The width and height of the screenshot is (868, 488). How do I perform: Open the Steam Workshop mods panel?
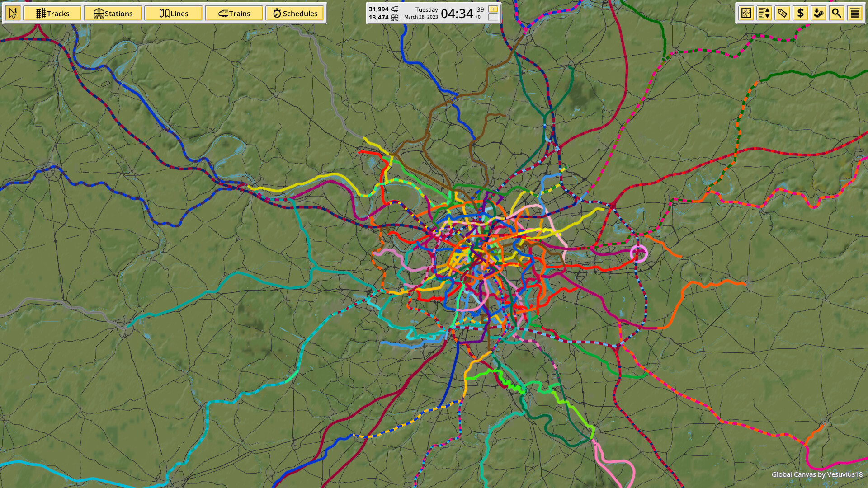coord(819,13)
